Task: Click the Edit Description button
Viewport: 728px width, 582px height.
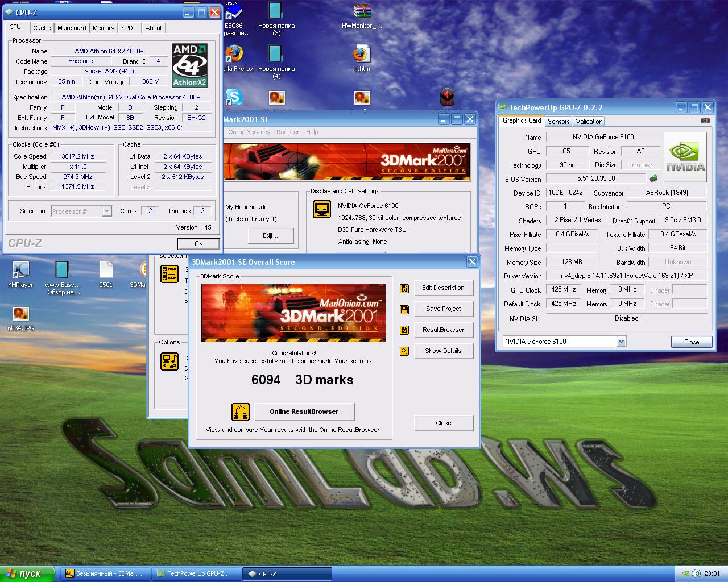Action: (443, 288)
